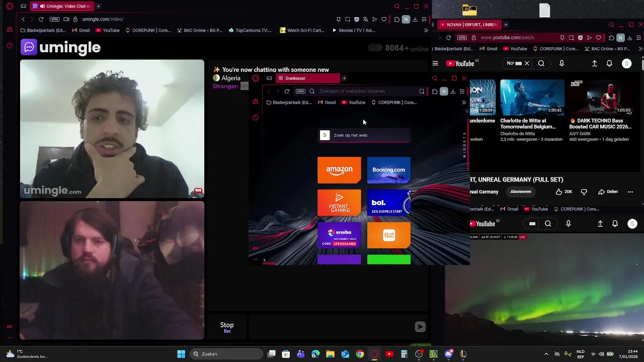Open Bladwijzerbalk bookmark folder in Umingle window
The height and width of the screenshot is (362, 644).
click(43, 30)
